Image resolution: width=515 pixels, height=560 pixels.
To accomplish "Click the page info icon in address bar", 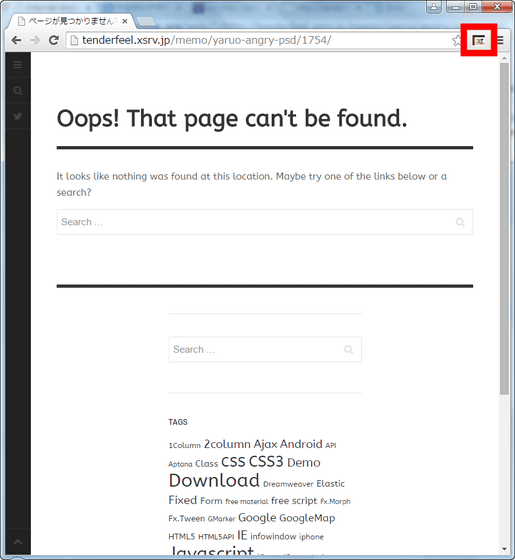I will point(74,40).
